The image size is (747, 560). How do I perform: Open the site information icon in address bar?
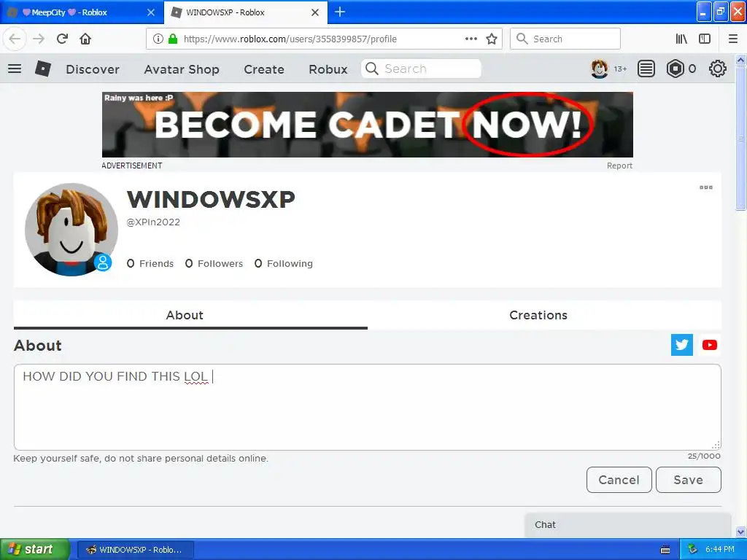tap(158, 39)
